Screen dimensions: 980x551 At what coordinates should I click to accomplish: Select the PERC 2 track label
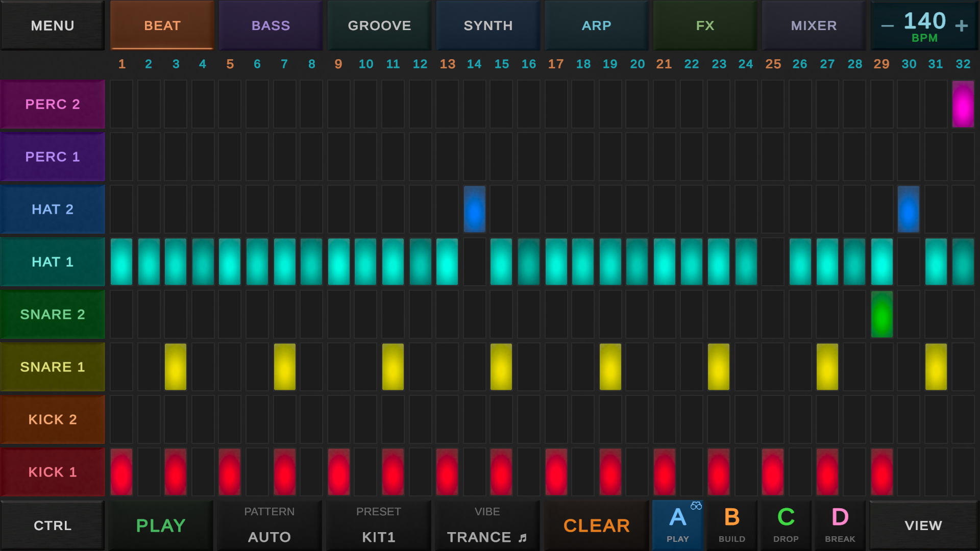pos(53,104)
